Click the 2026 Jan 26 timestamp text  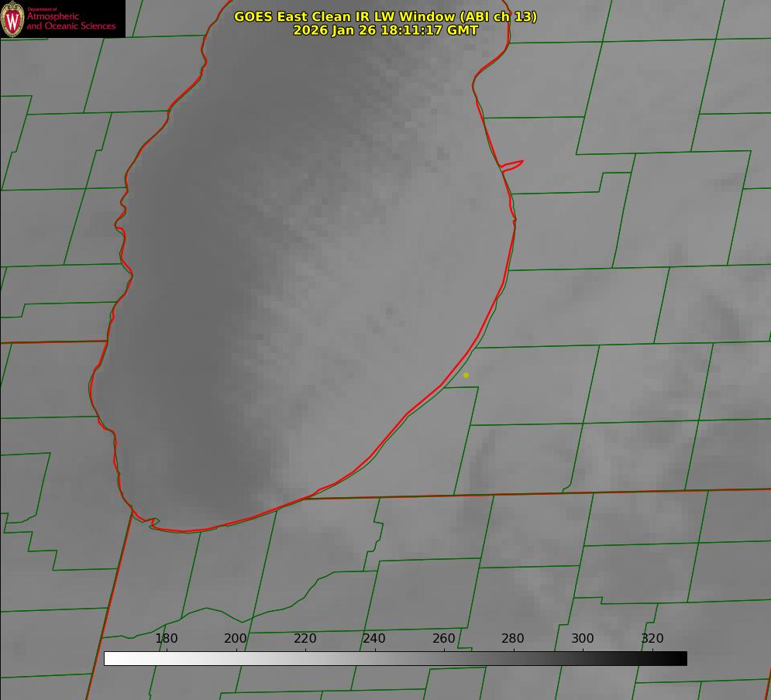tap(385, 30)
